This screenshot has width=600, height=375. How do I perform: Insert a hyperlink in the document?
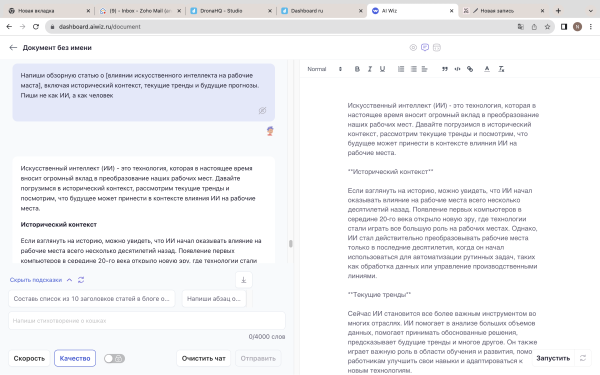click(x=470, y=69)
